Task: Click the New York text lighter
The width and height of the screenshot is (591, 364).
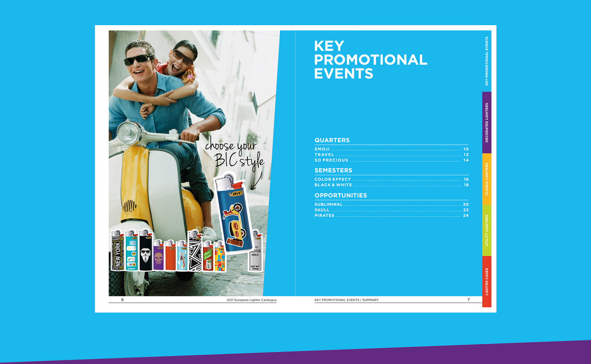Action: coord(117,251)
